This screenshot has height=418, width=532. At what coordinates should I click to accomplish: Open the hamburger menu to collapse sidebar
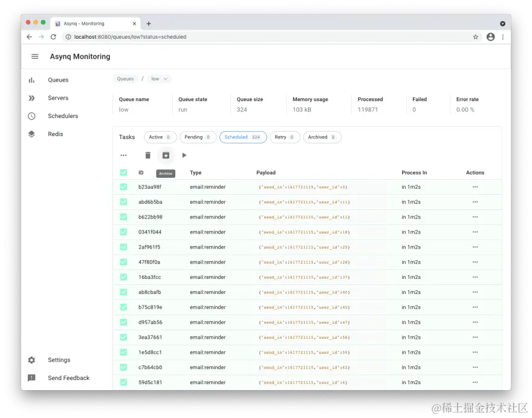click(34, 56)
